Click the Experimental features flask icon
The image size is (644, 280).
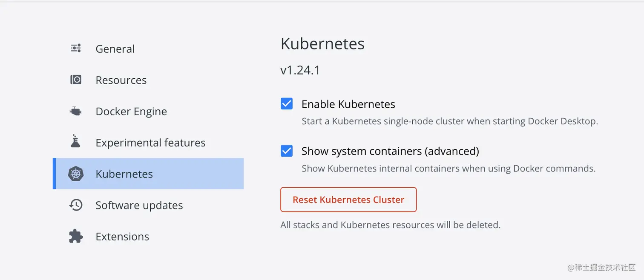[x=75, y=141]
